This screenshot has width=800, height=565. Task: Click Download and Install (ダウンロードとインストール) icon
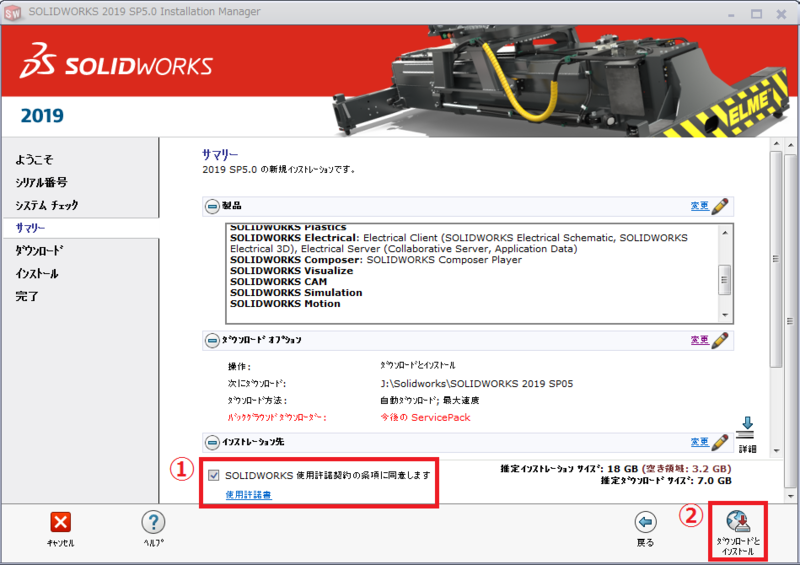click(x=738, y=521)
